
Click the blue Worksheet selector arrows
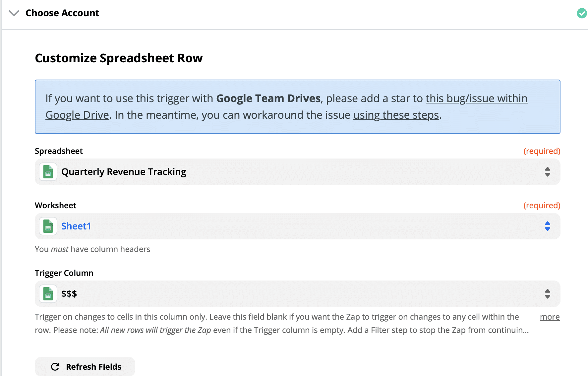pos(547,226)
